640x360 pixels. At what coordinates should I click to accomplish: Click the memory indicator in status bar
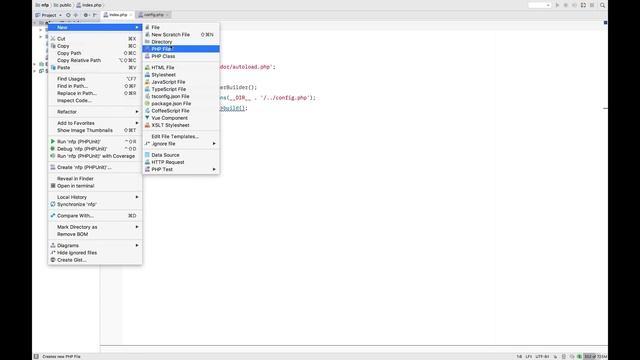(596, 357)
